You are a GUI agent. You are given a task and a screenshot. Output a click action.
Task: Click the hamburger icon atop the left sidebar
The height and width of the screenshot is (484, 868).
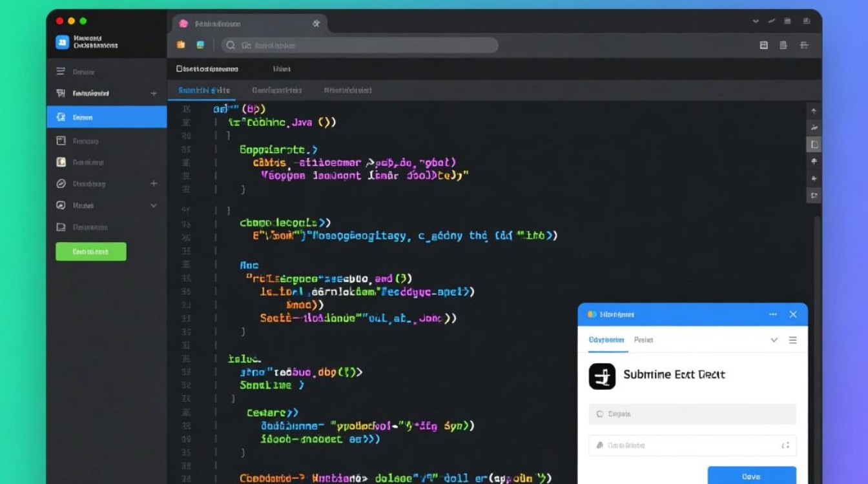pyautogui.click(x=61, y=72)
